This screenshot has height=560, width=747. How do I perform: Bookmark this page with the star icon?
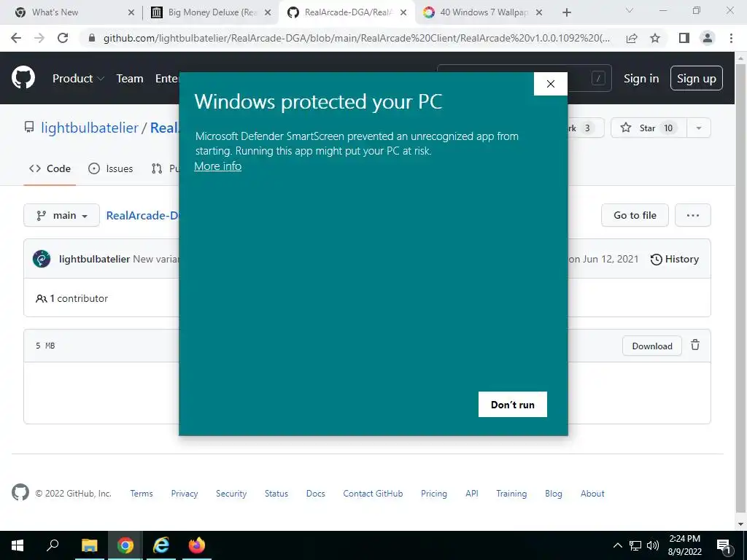point(655,38)
